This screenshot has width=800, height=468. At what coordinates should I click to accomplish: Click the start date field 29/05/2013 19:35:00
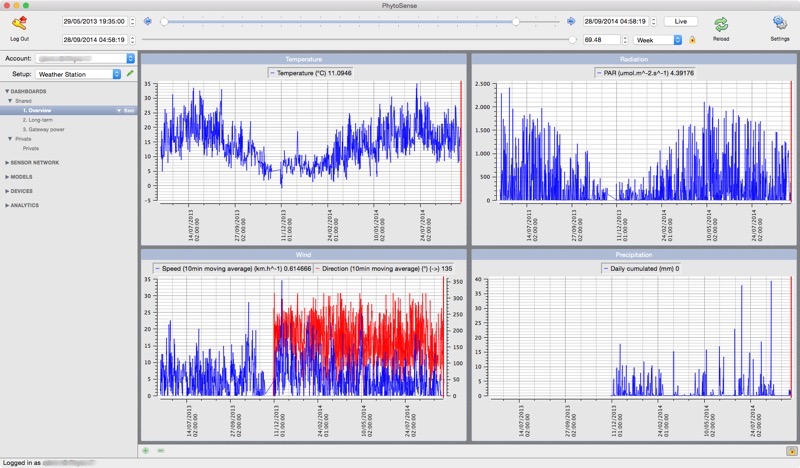coord(94,21)
